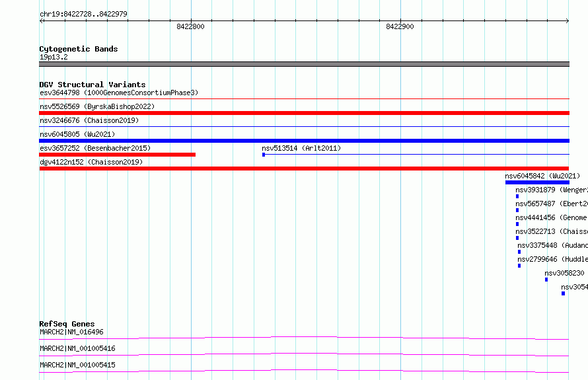Click the red dgv4122n152 variant bar
Screen dimensions: 588x380
click(x=304, y=169)
